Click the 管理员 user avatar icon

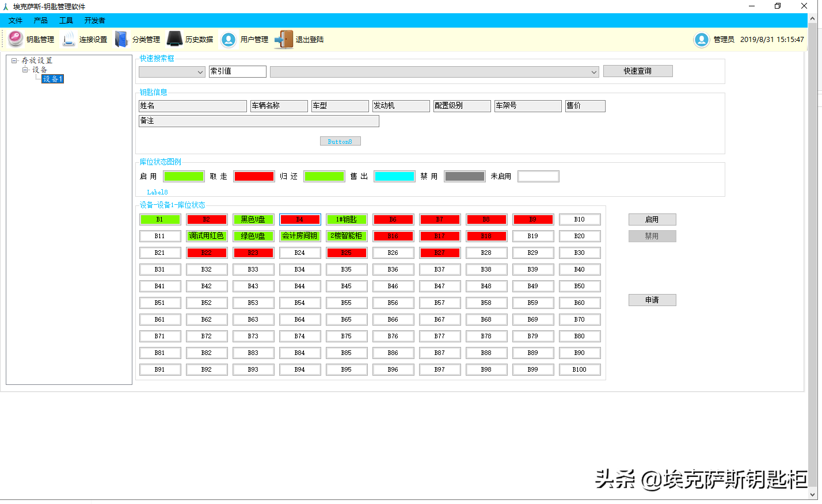[x=702, y=39]
